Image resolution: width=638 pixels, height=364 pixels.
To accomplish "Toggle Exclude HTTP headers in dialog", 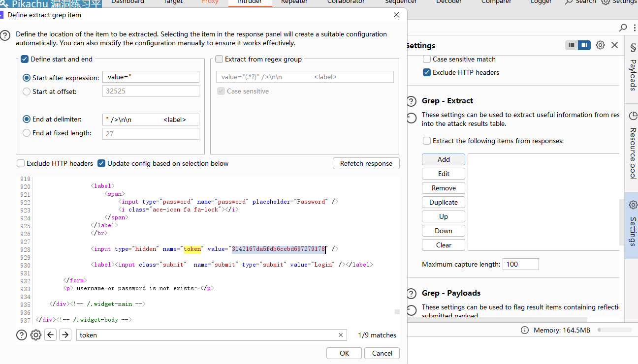I will (21, 163).
